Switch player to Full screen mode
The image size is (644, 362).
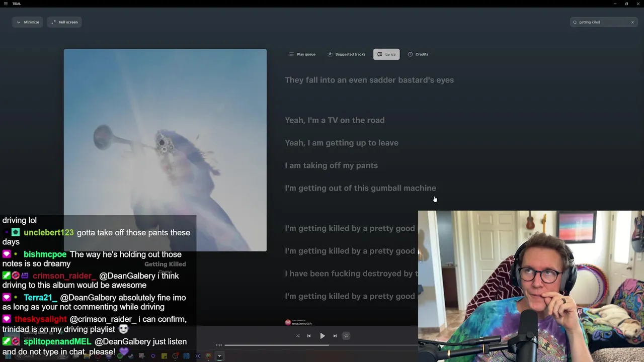tap(64, 22)
